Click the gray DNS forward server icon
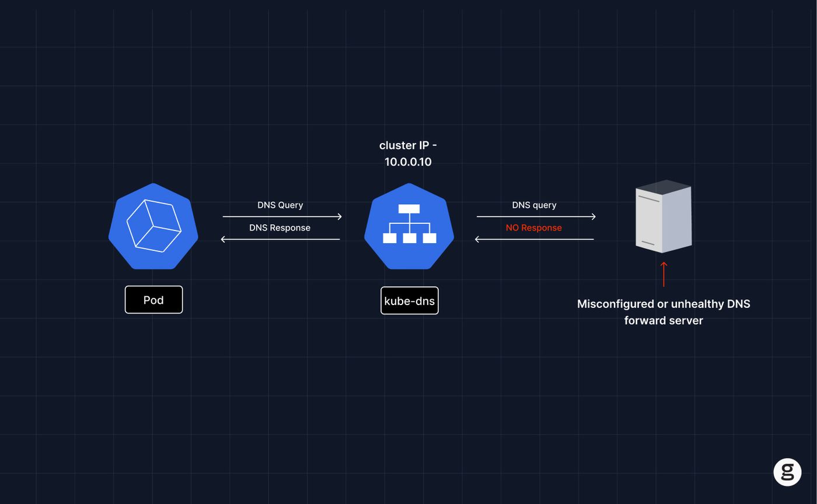817x504 pixels. (664, 216)
